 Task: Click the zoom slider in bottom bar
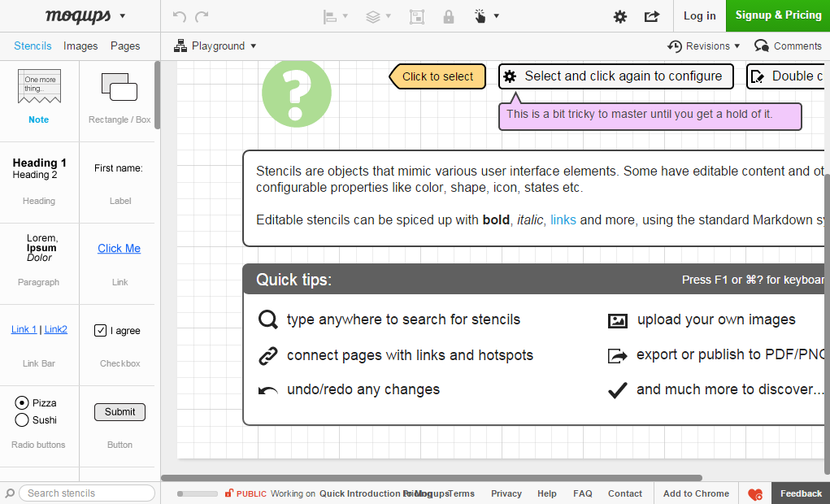[x=197, y=493]
